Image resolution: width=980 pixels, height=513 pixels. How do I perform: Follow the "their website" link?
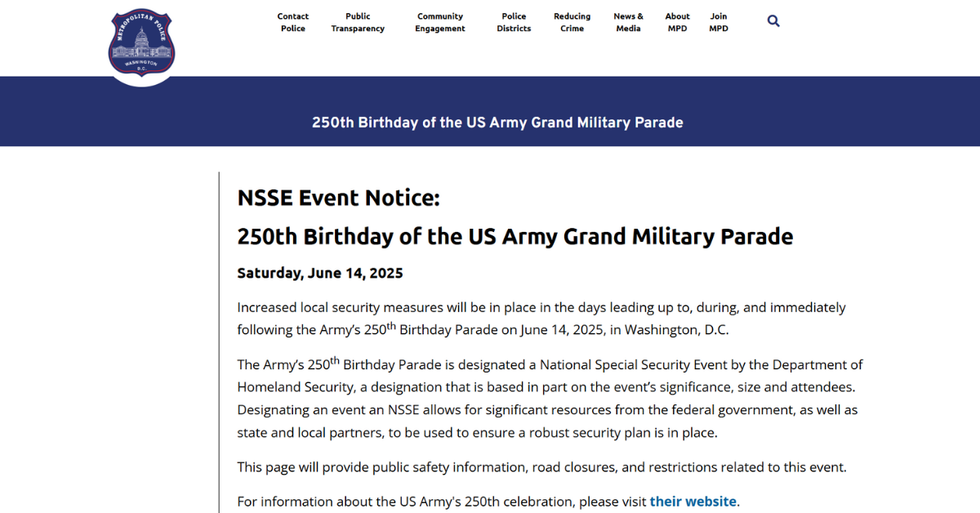click(693, 502)
